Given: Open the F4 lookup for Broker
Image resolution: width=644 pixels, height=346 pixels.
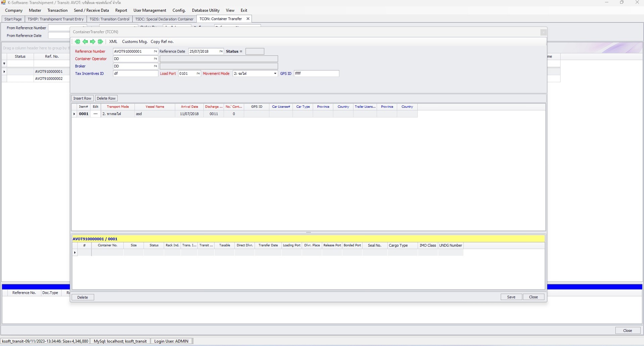Looking at the screenshot, I should (x=155, y=66).
